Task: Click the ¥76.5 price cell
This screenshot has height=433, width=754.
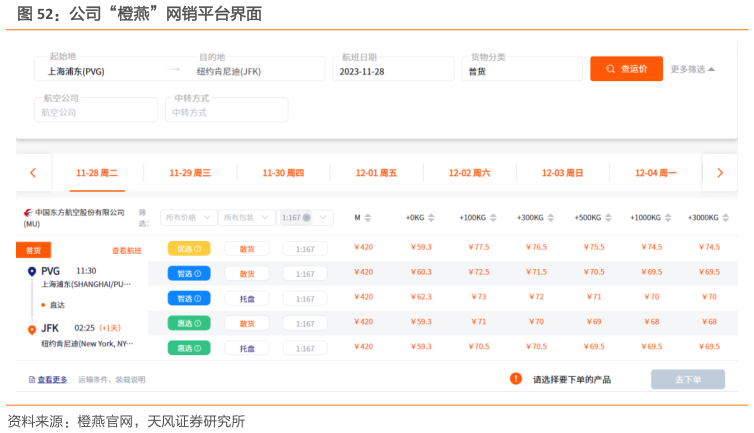Action: tap(537, 247)
